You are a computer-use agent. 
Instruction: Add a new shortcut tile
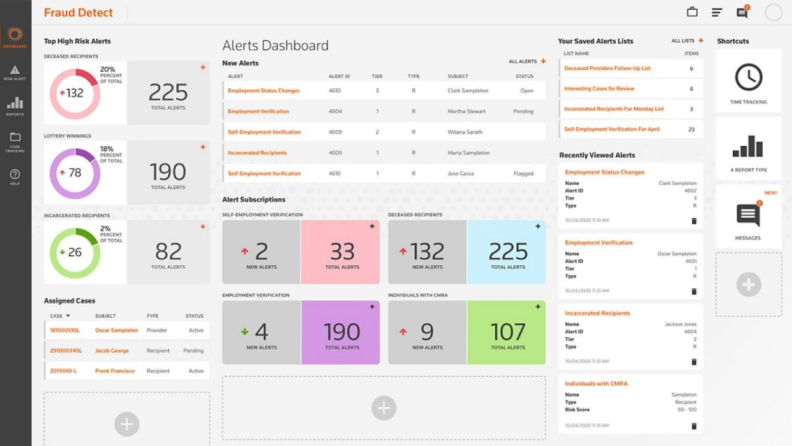748,284
